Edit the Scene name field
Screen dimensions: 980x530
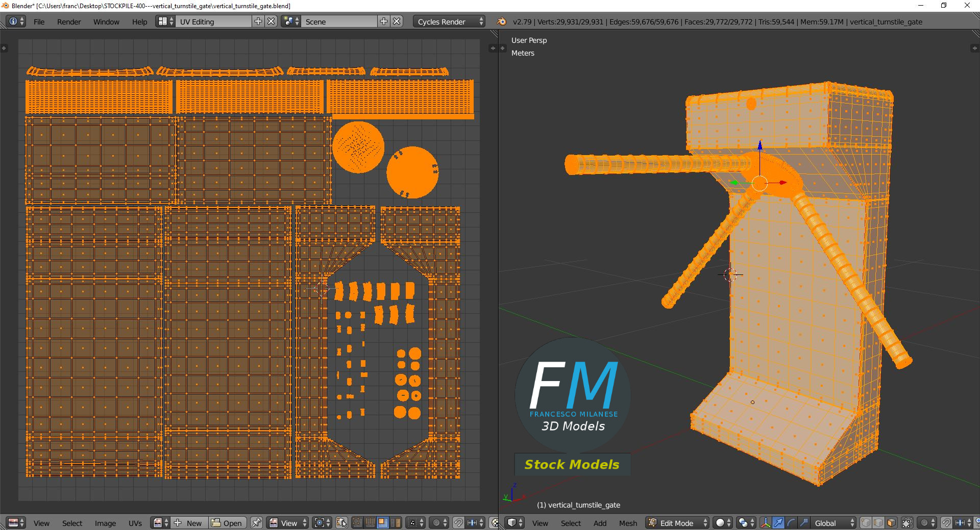[x=340, y=21]
